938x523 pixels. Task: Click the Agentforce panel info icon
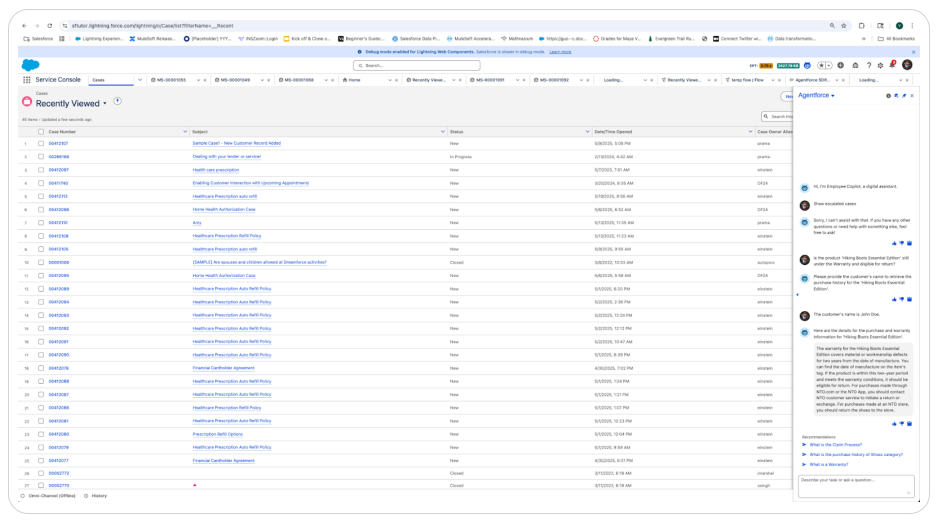pyautogui.click(x=887, y=96)
